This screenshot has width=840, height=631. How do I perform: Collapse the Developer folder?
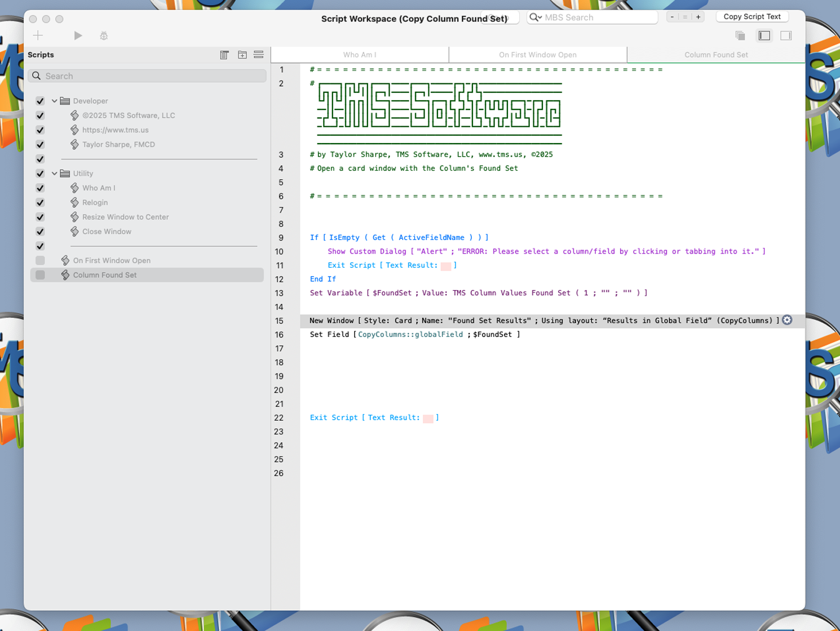55,101
